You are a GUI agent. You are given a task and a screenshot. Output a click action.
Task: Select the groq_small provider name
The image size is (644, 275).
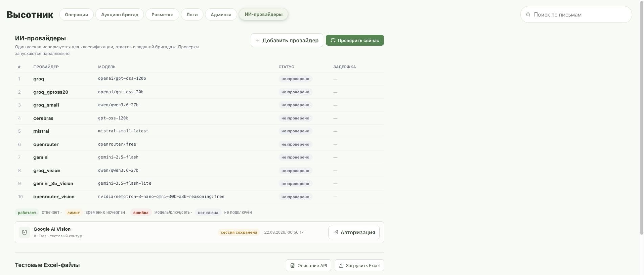coord(46,105)
